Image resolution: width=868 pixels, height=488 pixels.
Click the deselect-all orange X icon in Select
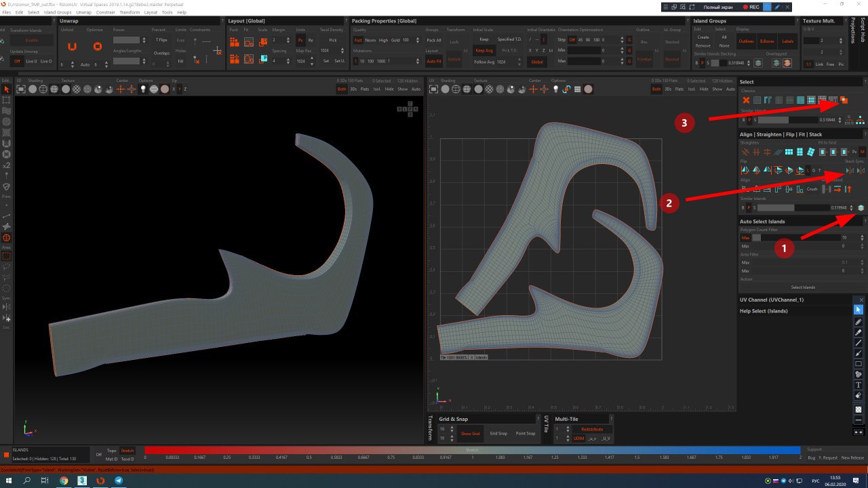coord(746,100)
